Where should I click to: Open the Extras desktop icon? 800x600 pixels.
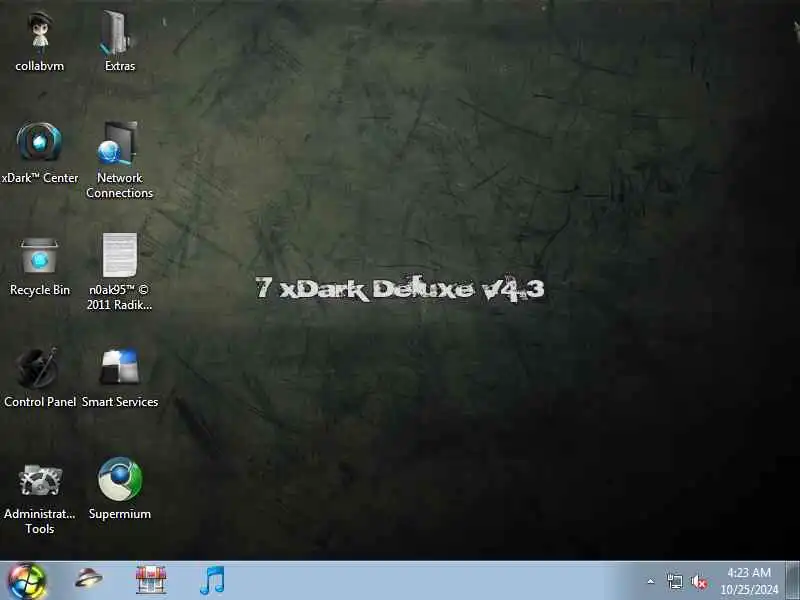[120, 42]
